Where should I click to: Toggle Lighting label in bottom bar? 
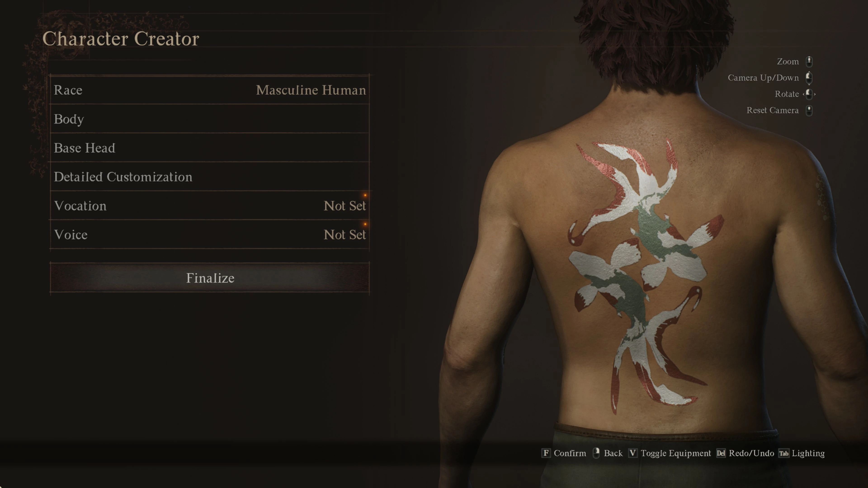[808, 453]
